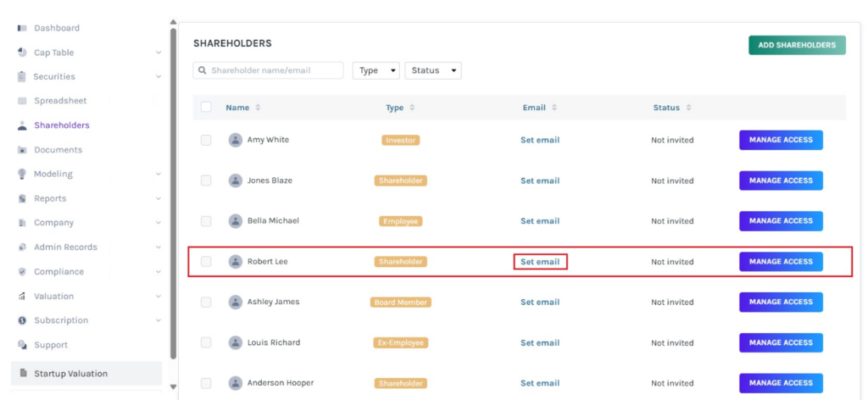Click the Securities clipboard icon
Viewport: 868px width, 400px height.
click(x=22, y=76)
